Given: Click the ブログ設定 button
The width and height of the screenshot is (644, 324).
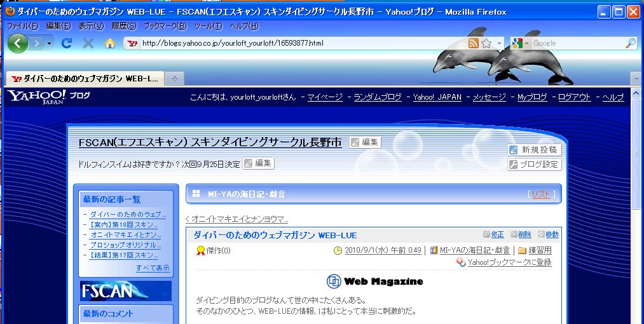Looking at the screenshot, I should point(534,165).
